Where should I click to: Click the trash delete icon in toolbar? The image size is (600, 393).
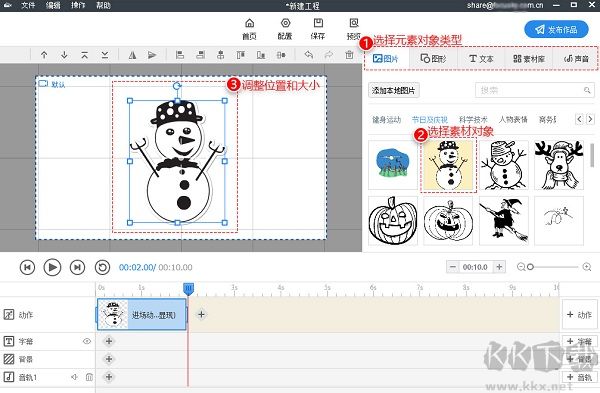point(349,55)
